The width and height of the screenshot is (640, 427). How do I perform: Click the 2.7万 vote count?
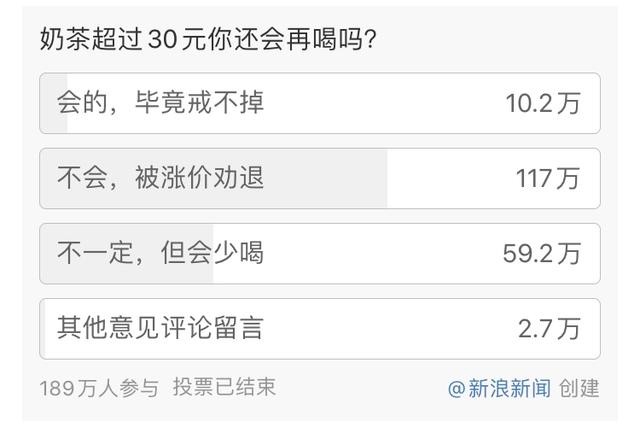pyautogui.click(x=549, y=328)
